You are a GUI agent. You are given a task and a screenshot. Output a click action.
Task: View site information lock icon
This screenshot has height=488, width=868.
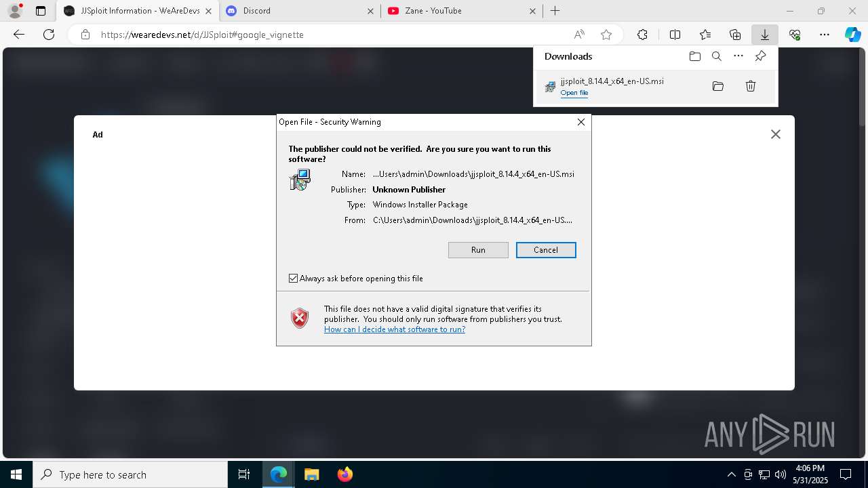pos(85,35)
